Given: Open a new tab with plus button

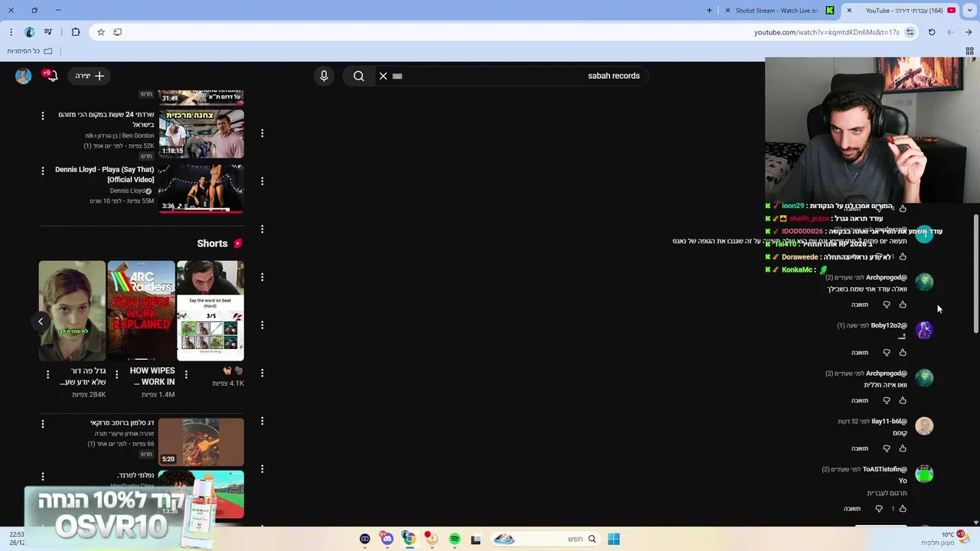Looking at the screenshot, I should tap(709, 11).
